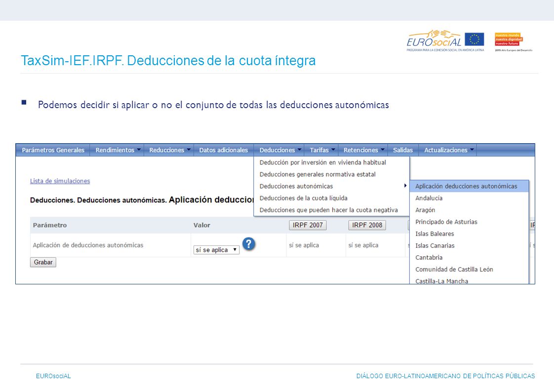Click the blue question mark help icon

click(249, 244)
